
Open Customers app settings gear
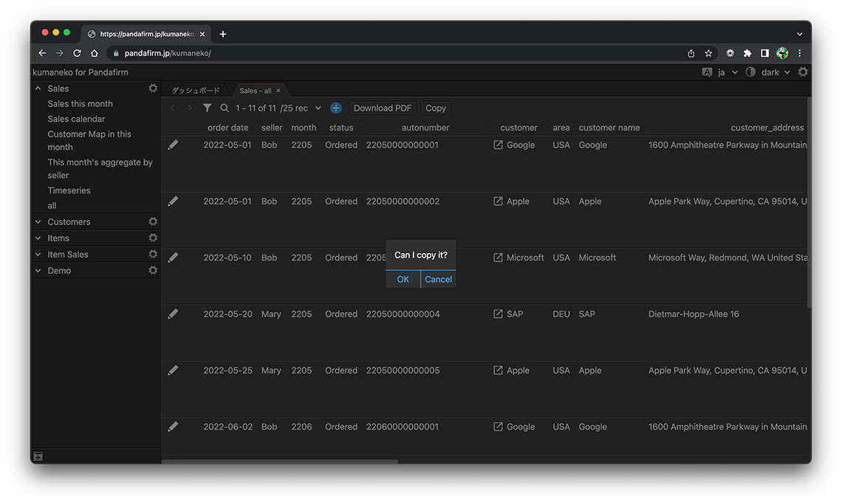pyautogui.click(x=153, y=221)
